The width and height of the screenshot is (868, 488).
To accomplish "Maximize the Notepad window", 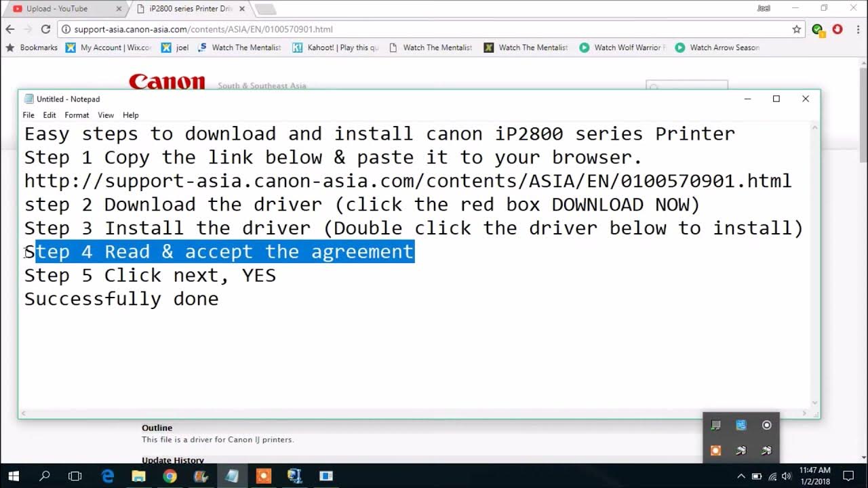I will pos(776,99).
